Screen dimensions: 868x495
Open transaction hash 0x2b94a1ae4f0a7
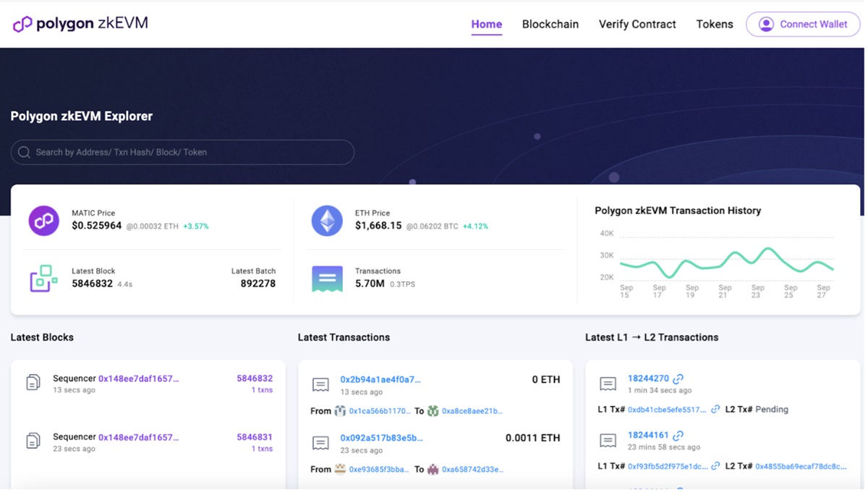[380, 379]
